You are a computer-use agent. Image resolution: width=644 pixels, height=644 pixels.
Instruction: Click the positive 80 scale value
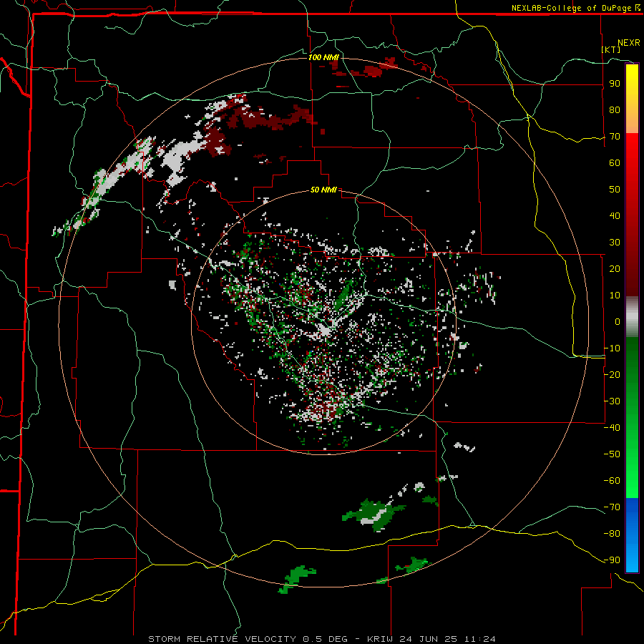(x=615, y=110)
